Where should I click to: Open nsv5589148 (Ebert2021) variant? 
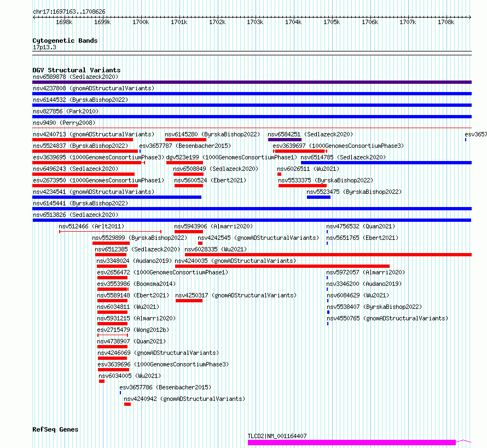pos(134,295)
